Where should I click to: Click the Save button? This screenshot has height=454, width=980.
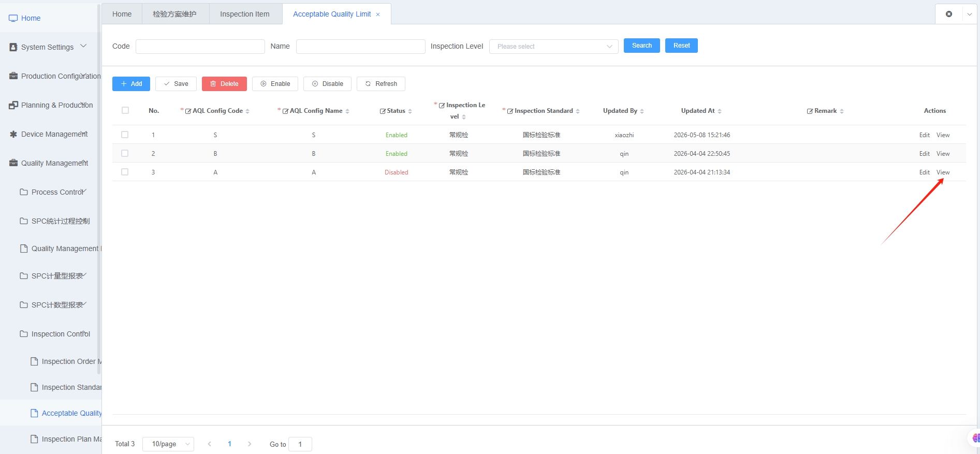176,84
